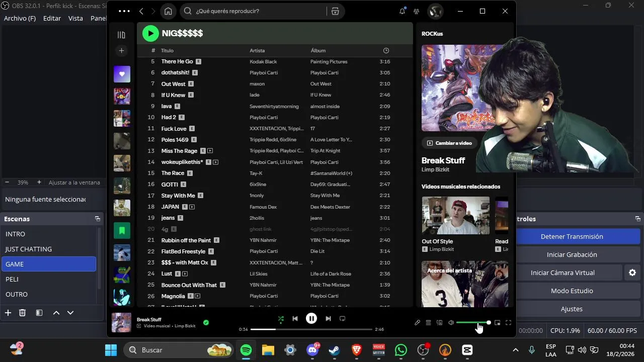The height and width of the screenshot is (362, 644).
Task: Toggle repeat mode
Action: tap(343, 318)
